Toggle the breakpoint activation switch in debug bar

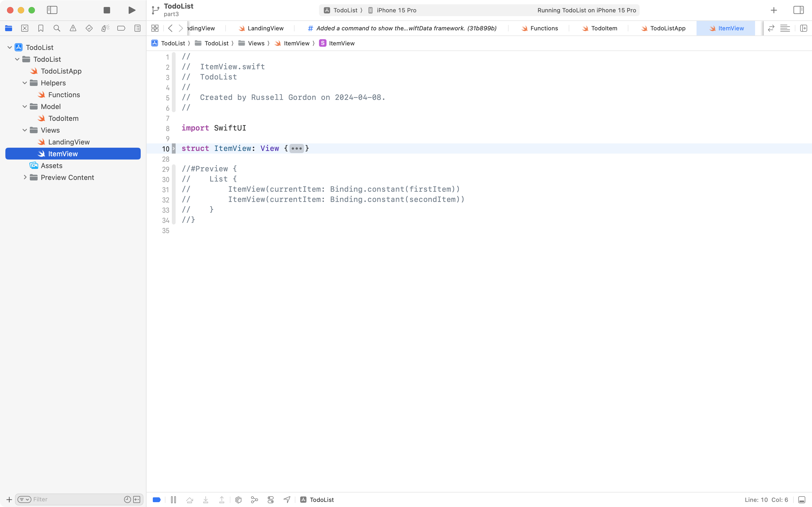click(156, 499)
